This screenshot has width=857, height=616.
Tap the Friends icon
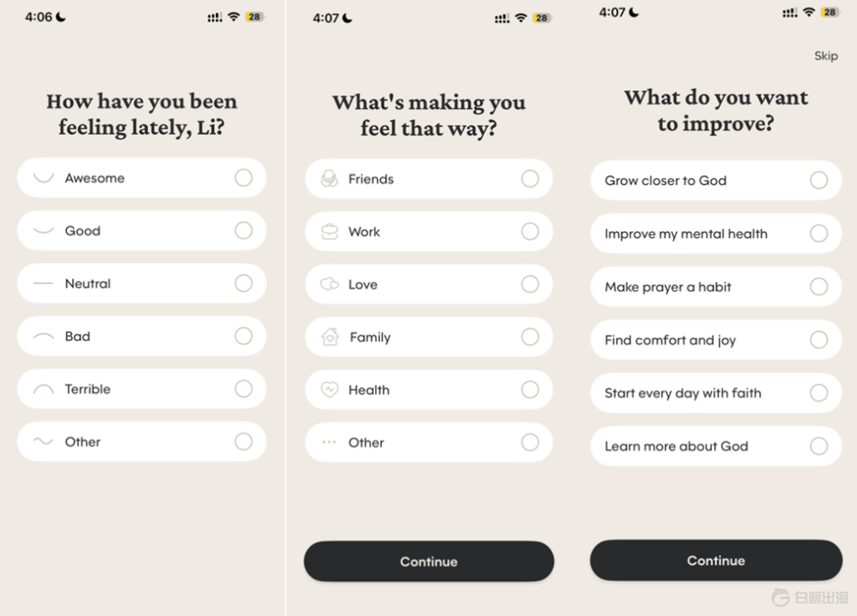coord(329,179)
